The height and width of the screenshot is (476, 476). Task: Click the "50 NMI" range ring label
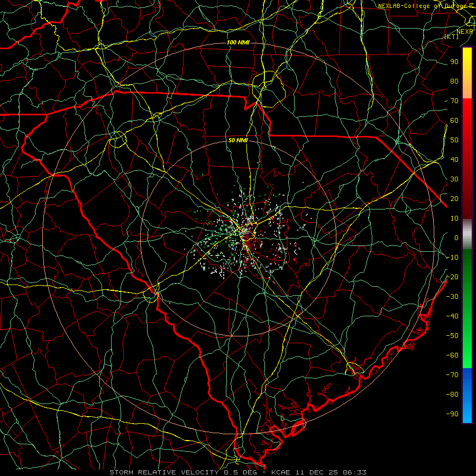[238, 140]
